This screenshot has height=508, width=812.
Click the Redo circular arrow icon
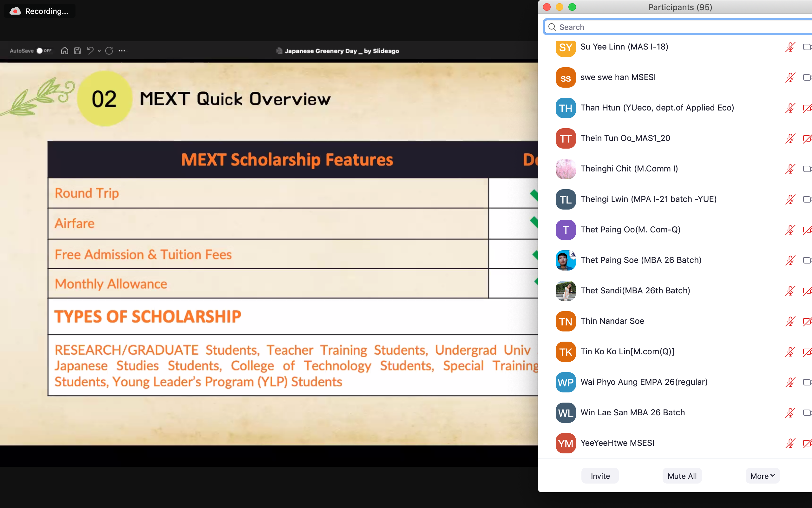pyautogui.click(x=109, y=51)
